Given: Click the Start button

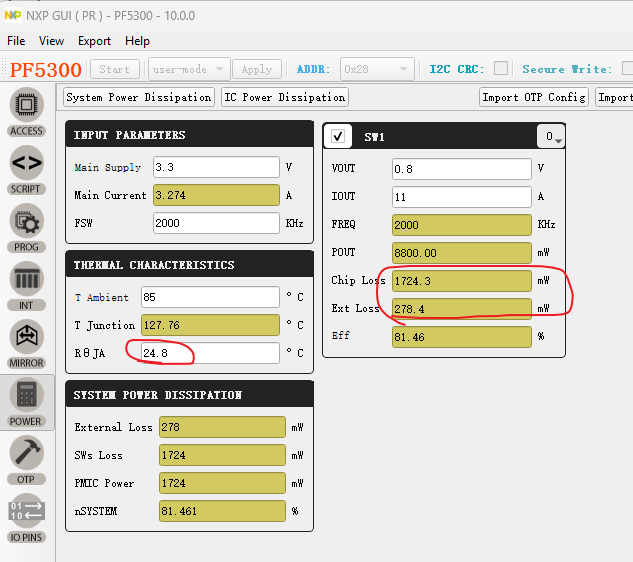Looking at the screenshot, I should 115,69.
